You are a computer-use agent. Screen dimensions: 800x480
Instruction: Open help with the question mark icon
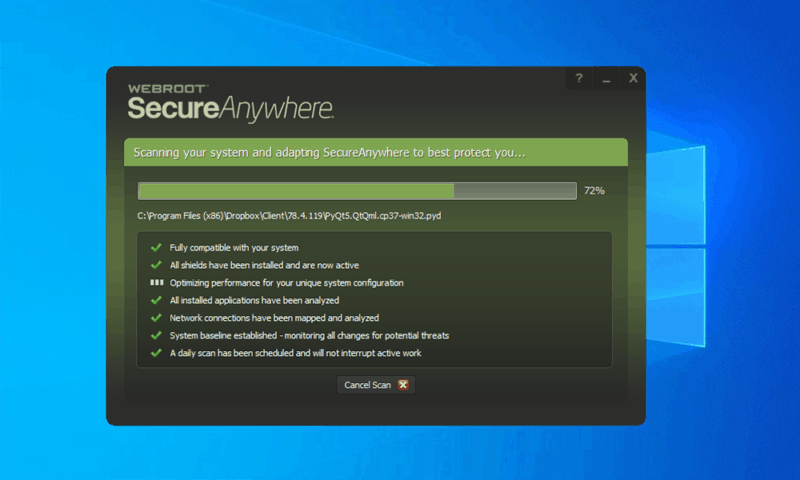point(579,78)
